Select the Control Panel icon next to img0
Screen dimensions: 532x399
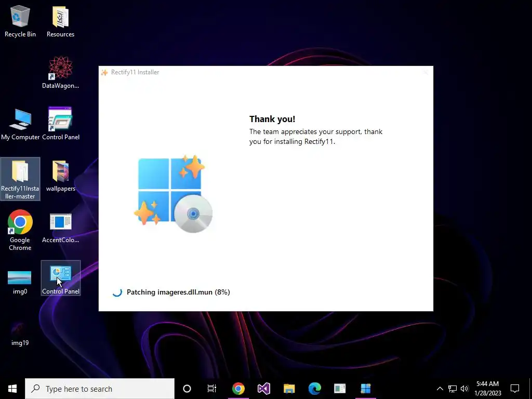(61, 278)
